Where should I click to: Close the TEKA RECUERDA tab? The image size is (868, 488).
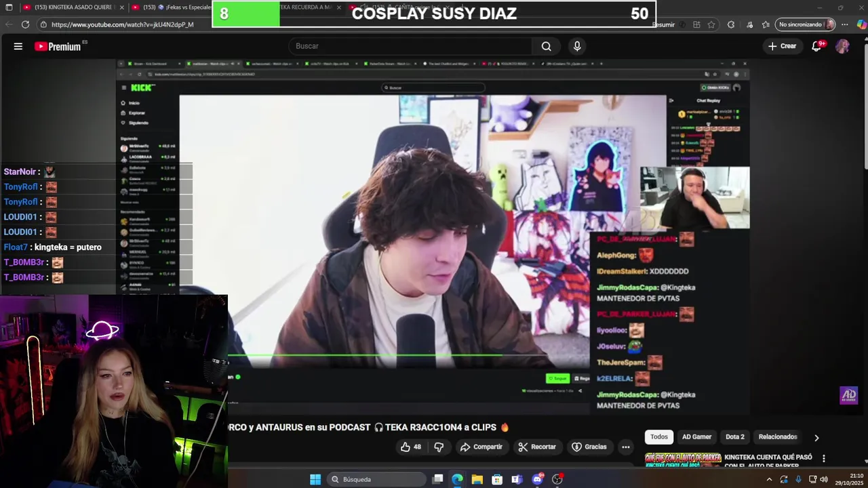click(x=338, y=7)
